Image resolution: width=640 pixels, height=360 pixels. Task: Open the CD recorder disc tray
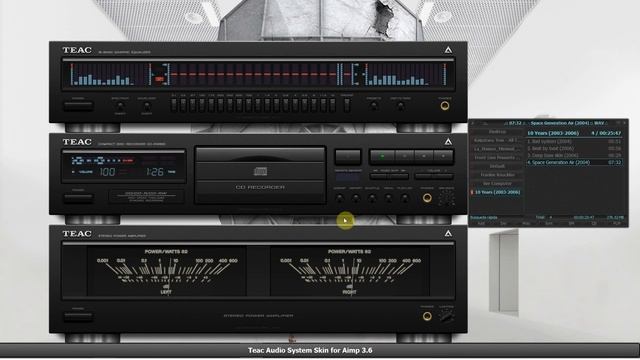click(260, 175)
